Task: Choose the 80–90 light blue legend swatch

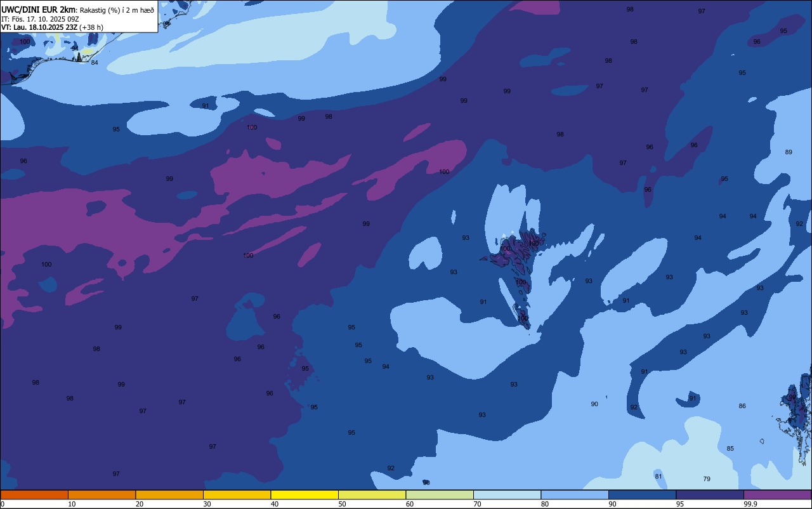Action: tap(575, 494)
